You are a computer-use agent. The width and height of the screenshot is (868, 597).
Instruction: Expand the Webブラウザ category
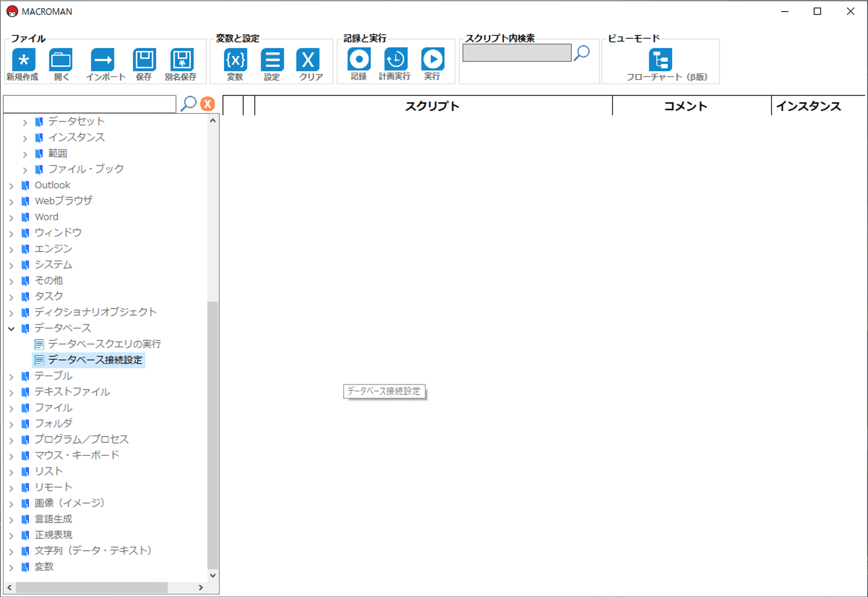coord(11,202)
